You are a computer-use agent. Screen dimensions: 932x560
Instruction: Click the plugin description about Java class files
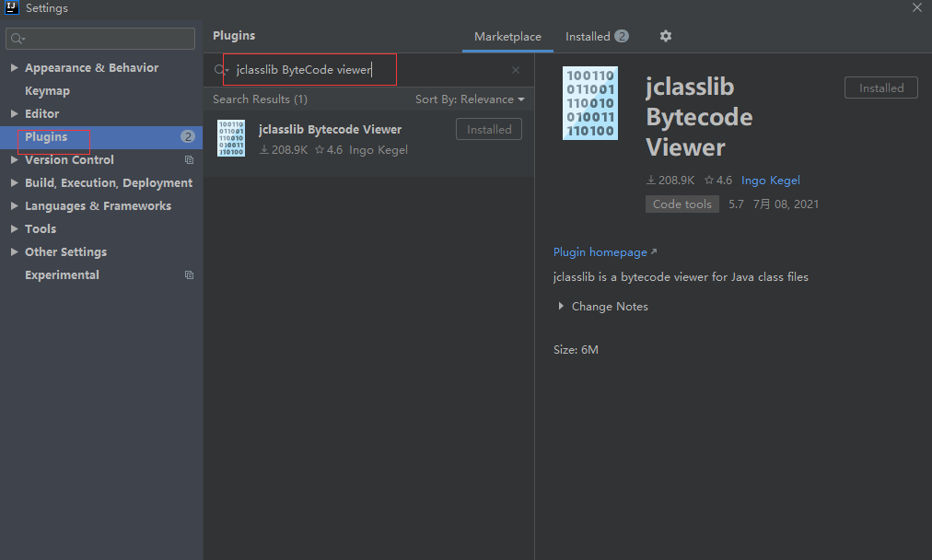[681, 277]
